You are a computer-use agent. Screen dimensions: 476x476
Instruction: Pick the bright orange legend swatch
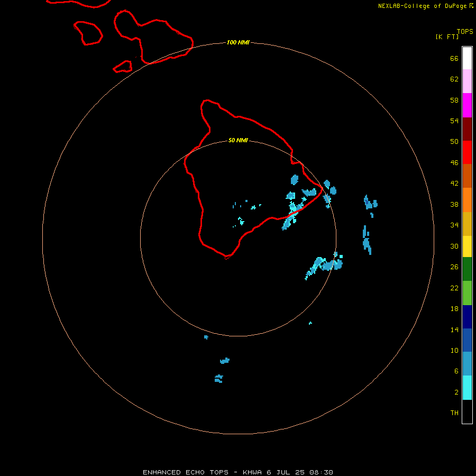coord(467,200)
